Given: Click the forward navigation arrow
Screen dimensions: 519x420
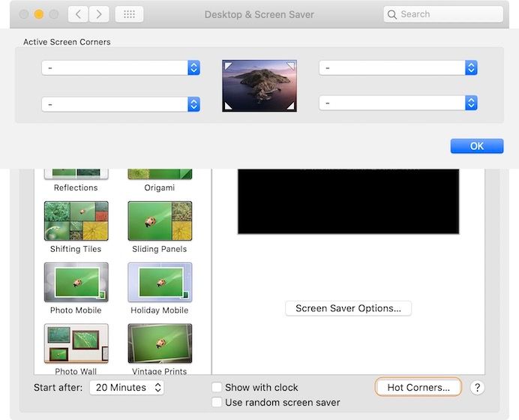Looking at the screenshot, I should [x=99, y=14].
